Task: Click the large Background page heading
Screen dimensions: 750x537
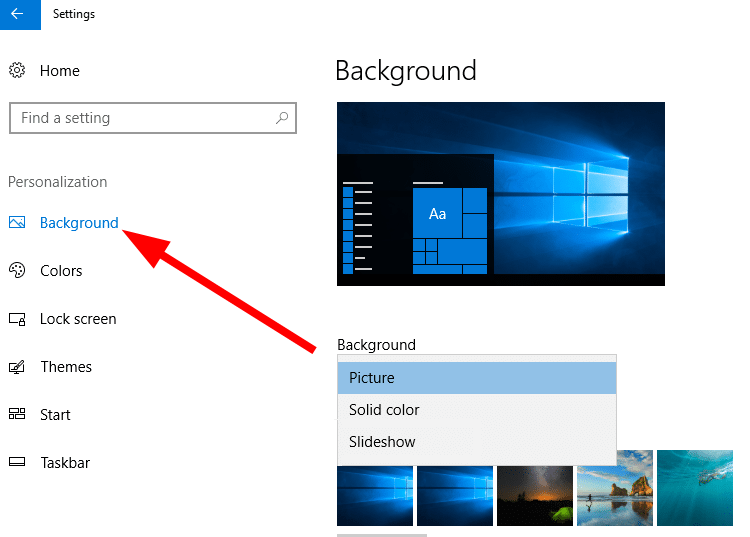Action: click(x=406, y=71)
